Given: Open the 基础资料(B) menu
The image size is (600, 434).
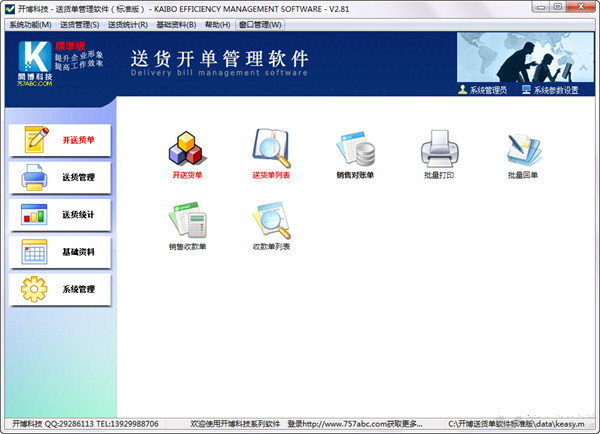Looking at the screenshot, I should coord(177,24).
